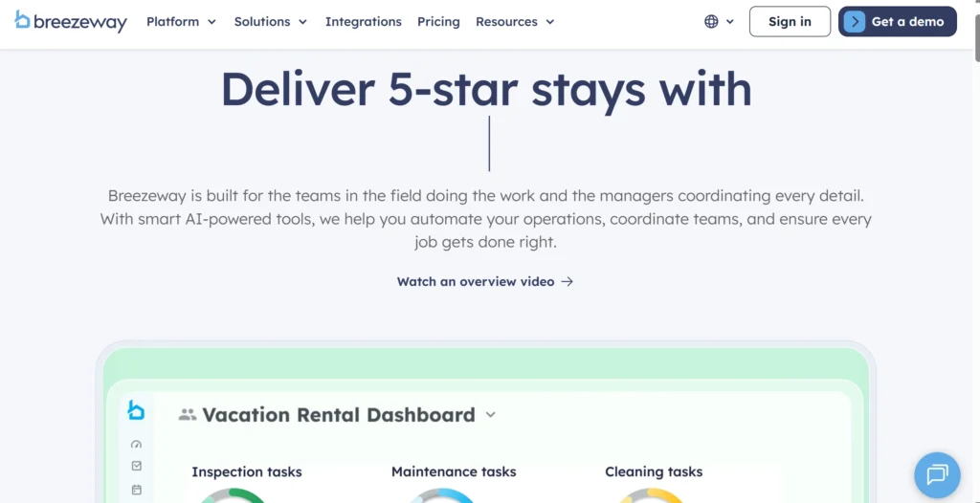Open the live chat bubble widget

[x=936, y=474]
